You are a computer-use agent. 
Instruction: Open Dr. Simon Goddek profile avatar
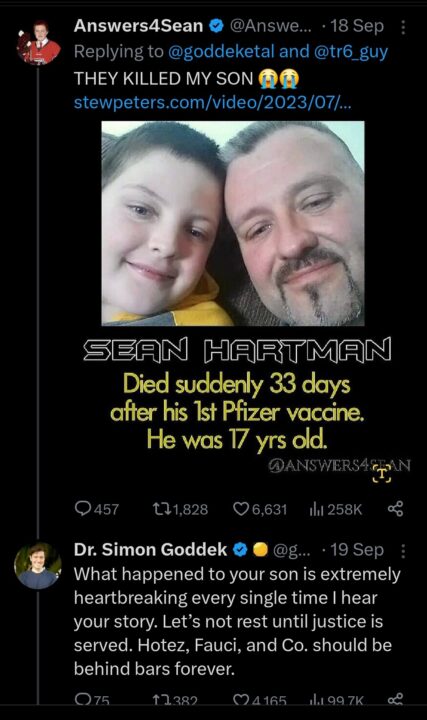tap(38, 566)
